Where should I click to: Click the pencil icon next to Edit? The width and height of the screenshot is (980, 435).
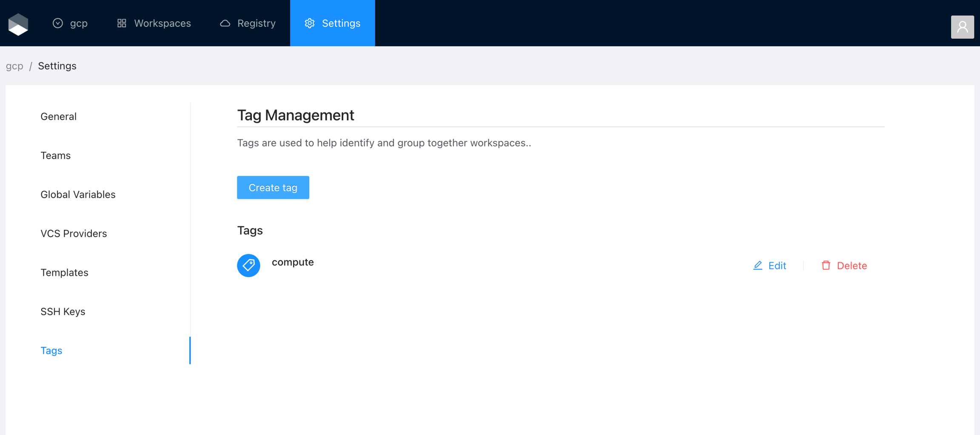coord(758,266)
